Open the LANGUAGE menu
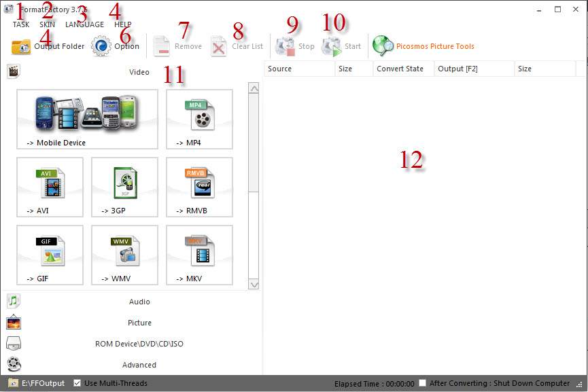This screenshot has height=392, width=588. tap(85, 24)
